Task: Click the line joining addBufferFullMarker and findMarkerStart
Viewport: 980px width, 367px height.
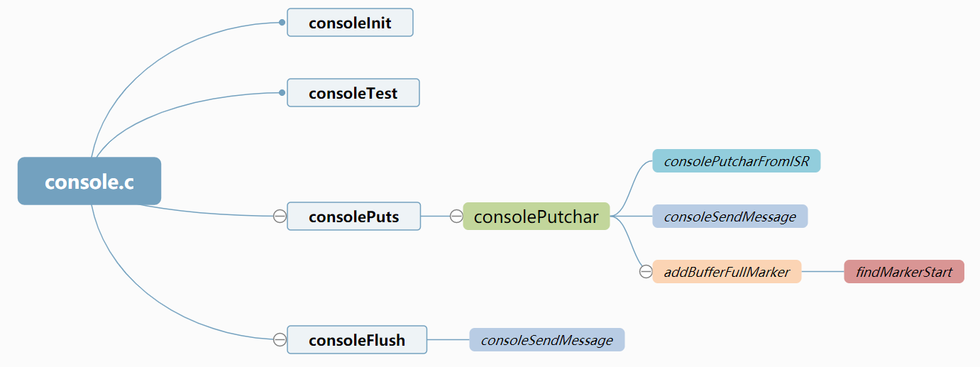Action: (822, 271)
